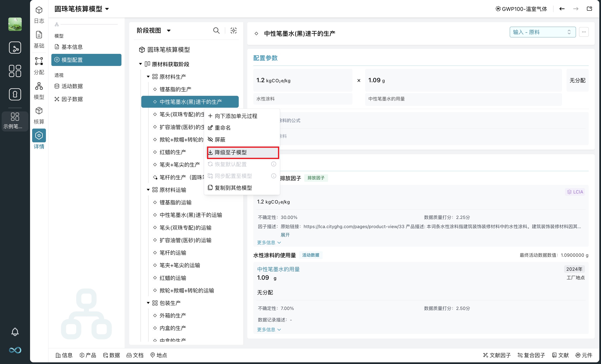The width and height of the screenshot is (601, 364).
Task: Open the notification bell
Action: pos(15,332)
